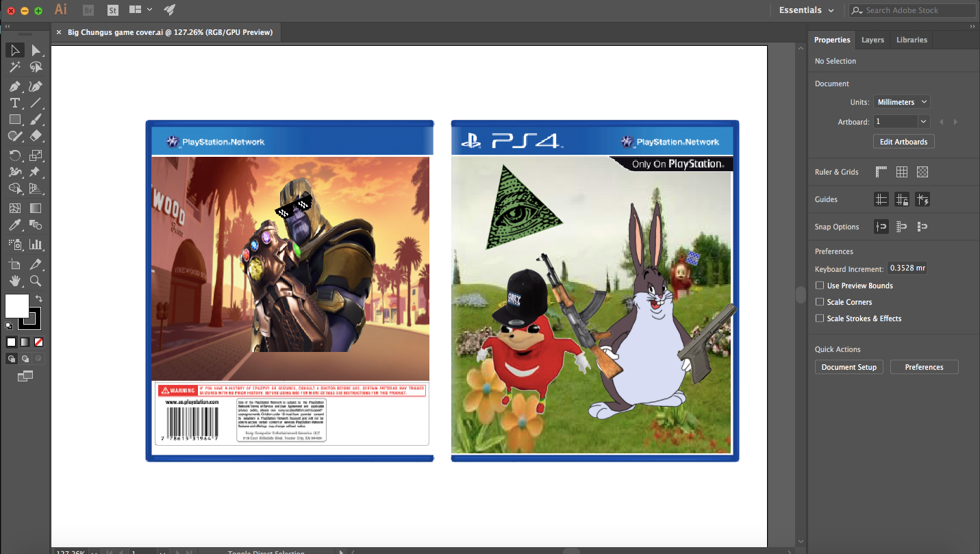Expand the toolbar with double-arrow
The image size is (980, 554).
8,26
